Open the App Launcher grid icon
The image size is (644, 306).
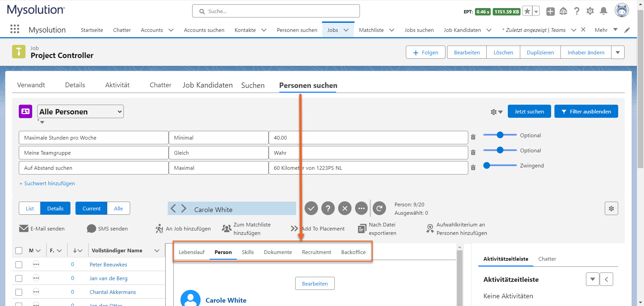tap(15, 29)
